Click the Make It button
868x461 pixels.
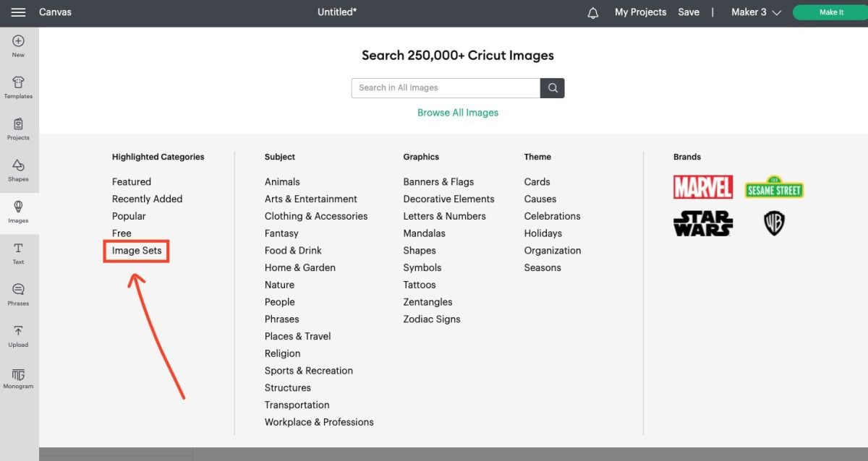pos(830,12)
